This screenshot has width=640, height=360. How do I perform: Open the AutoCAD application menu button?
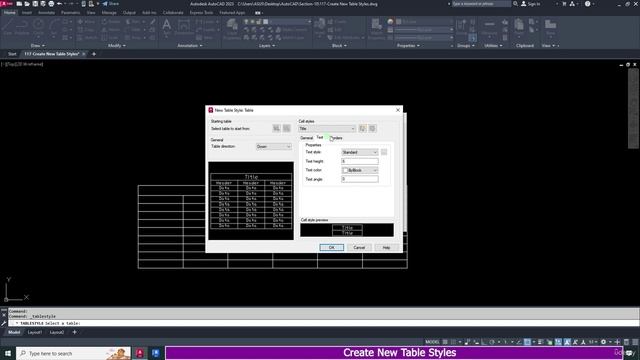(x=7, y=4)
